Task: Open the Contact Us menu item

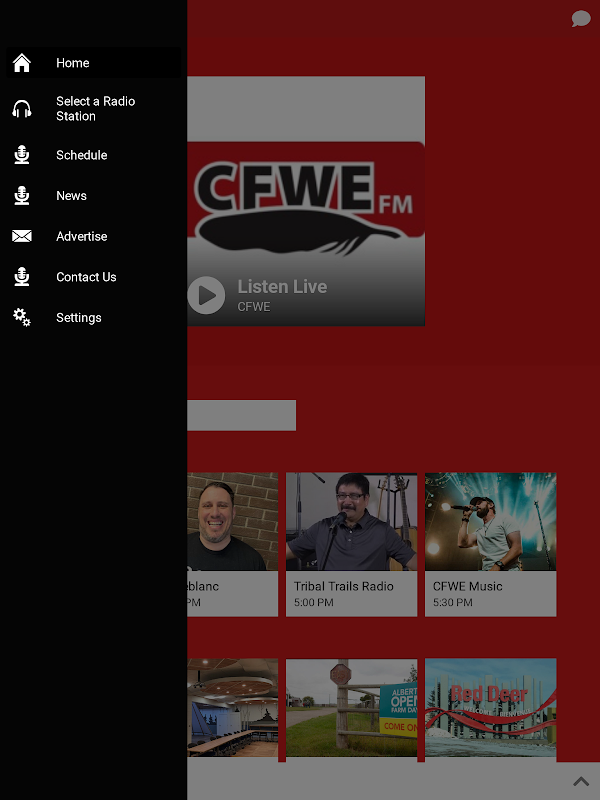Action: point(93,277)
